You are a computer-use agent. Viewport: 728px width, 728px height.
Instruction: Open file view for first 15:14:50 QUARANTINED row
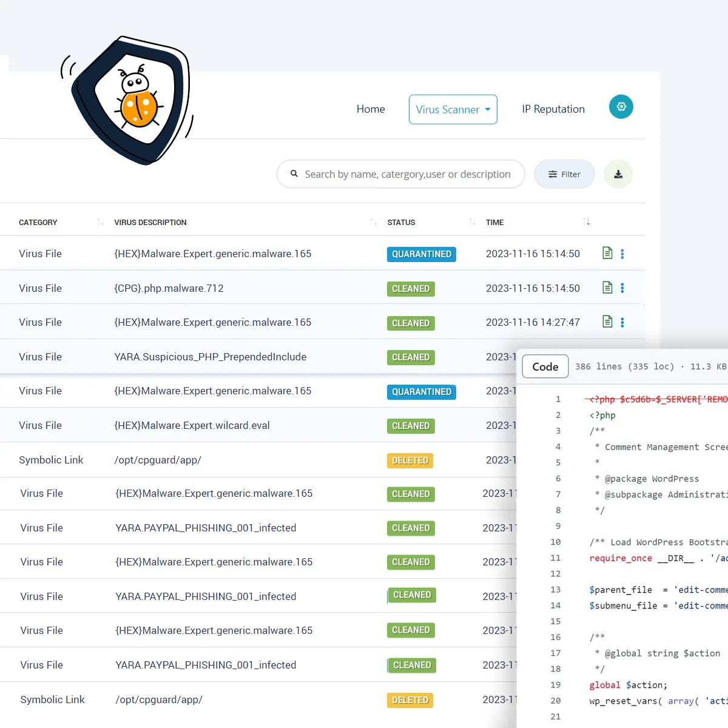tap(607, 253)
